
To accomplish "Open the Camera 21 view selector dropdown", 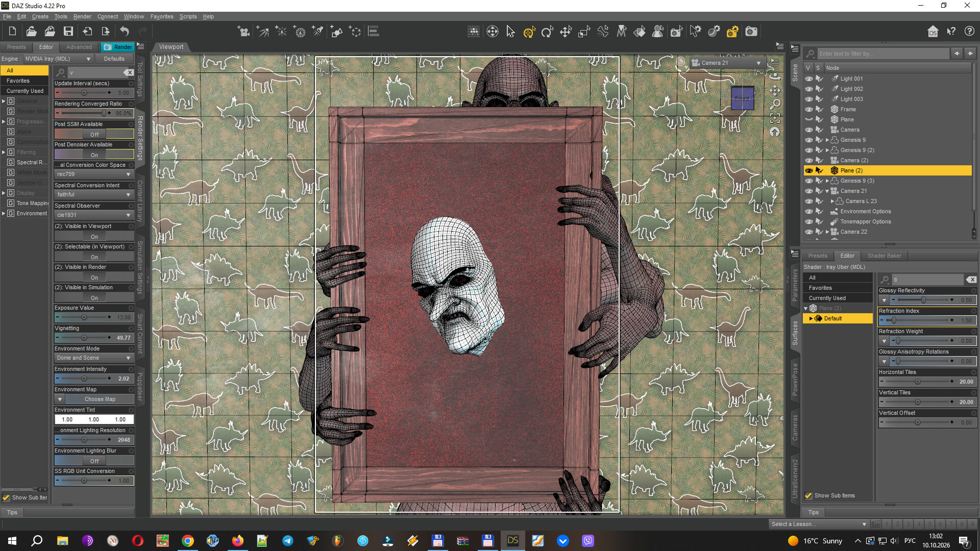I will click(x=726, y=63).
